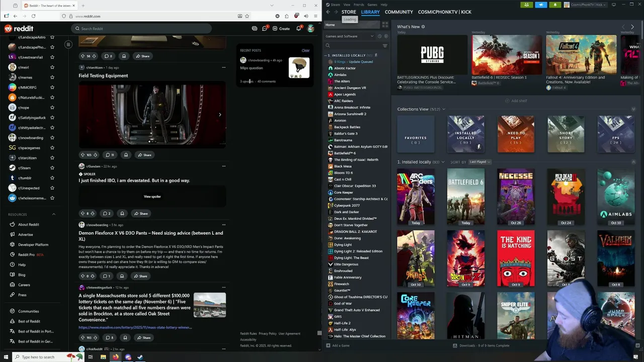Go back with Steam navigation arrow
Screen dimensions: 644x362
pos(328,12)
